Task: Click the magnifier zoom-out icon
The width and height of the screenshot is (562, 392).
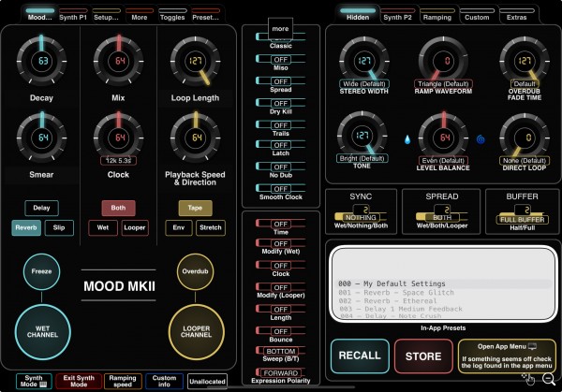Action: pyautogui.click(x=549, y=379)
